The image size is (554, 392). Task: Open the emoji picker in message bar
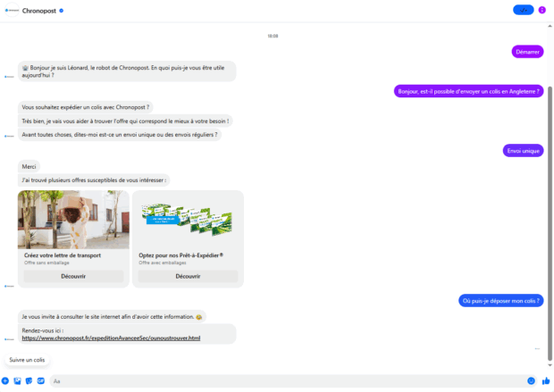[x=531, y=381]
